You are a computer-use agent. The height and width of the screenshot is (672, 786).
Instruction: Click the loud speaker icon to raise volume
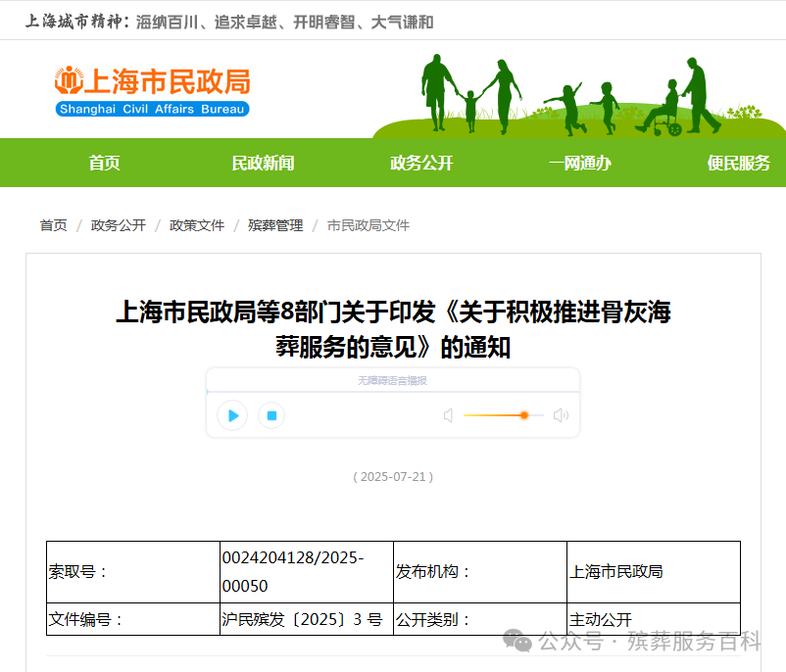coord(561,415)
